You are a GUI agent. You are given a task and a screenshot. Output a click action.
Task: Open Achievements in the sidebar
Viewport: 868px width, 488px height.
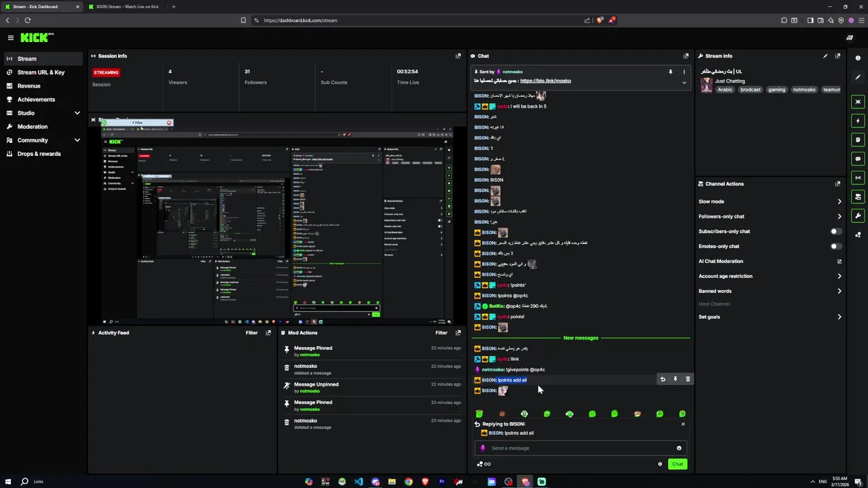point(43,100)
